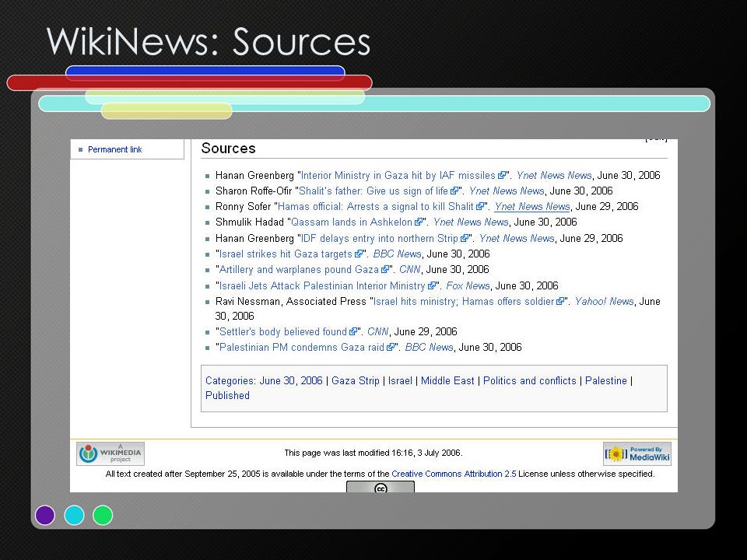Click Ynet News beside 'Interior Ministry in Gaza hit'
The height and width of the screenshot is (560, 747).
tap(554, 175)
